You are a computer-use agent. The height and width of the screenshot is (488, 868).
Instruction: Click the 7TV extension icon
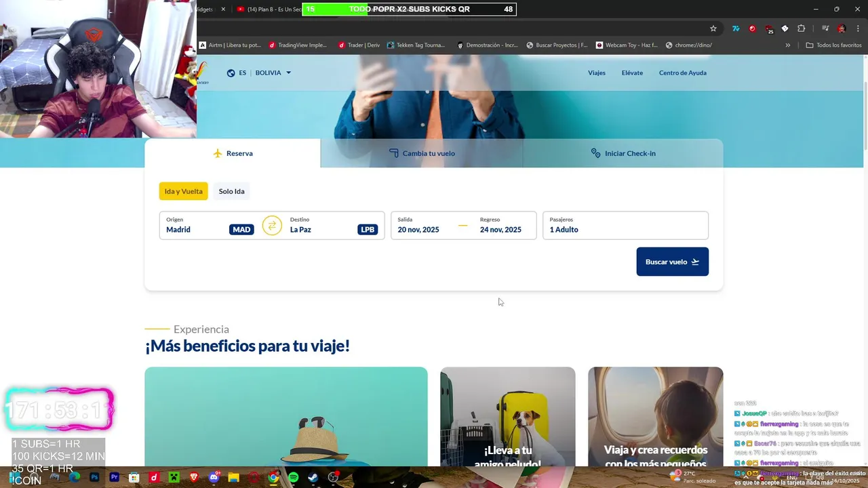736,28
